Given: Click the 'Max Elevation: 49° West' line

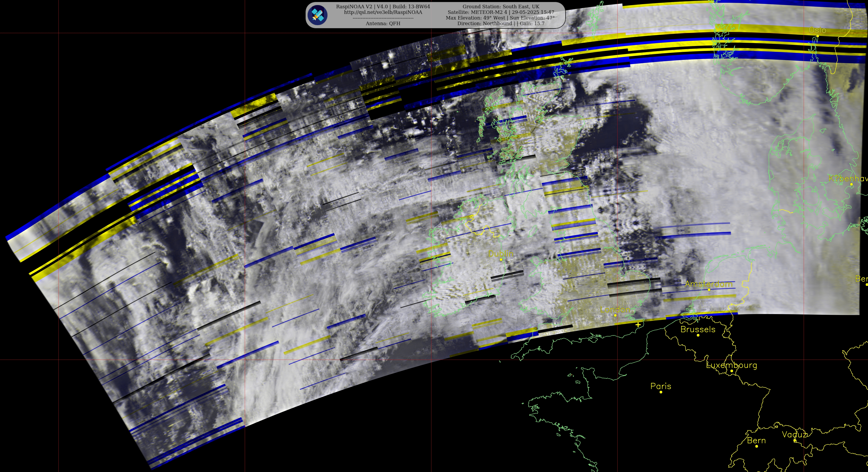Looking at the screenshot, I should pyautogui.click(x=500, y=18).
